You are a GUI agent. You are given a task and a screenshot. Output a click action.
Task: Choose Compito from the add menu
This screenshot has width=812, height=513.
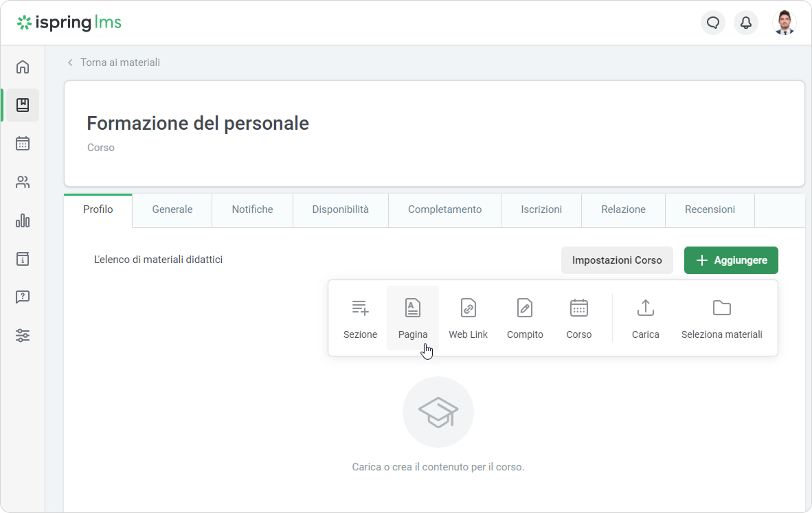[x=525, y=318]
